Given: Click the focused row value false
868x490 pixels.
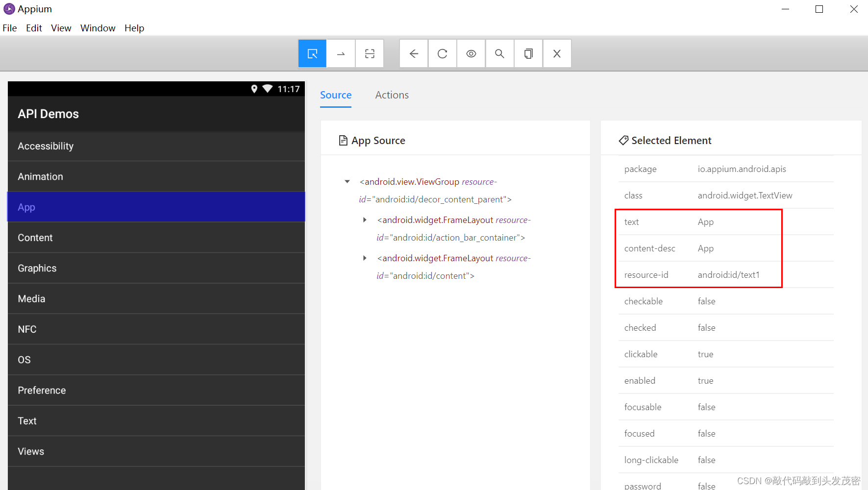Looking at the screenshot, I should (707, 434).
